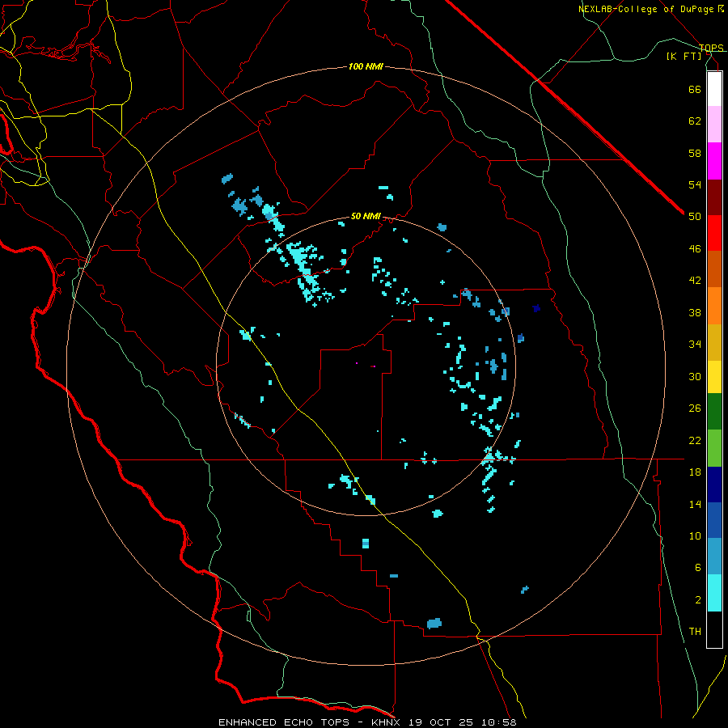Viewport: 728px width, 728px height.
Task: Click the black TH legend swatch
Action: [714, 629]
